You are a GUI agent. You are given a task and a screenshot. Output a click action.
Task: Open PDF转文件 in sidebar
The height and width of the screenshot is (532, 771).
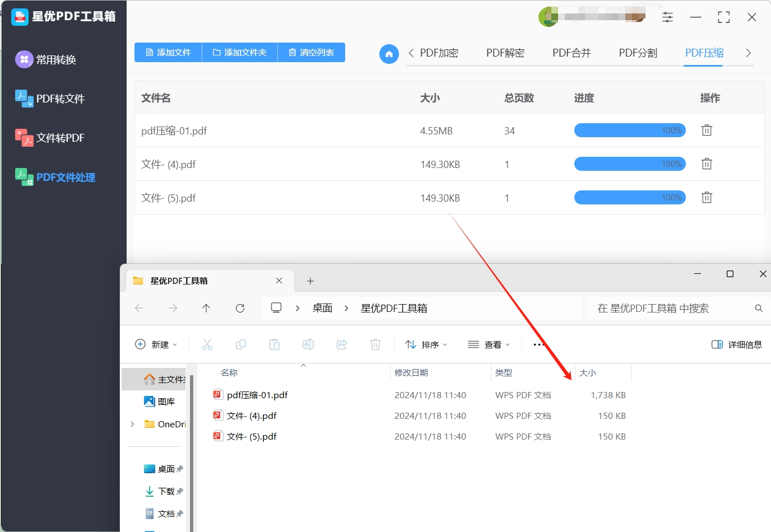tap(50, 99)
